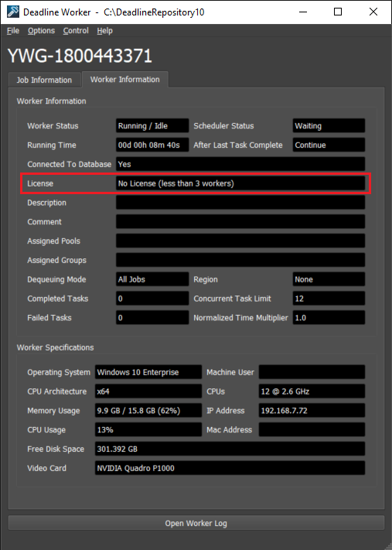Click the Open Worker Log button
This screenshot has height=550, width=392.
click(196, 523)
